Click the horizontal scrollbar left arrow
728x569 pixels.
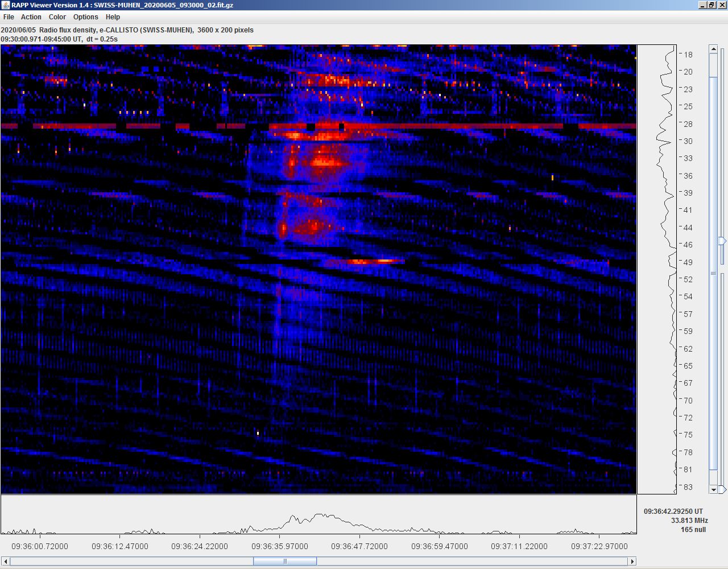6,562
